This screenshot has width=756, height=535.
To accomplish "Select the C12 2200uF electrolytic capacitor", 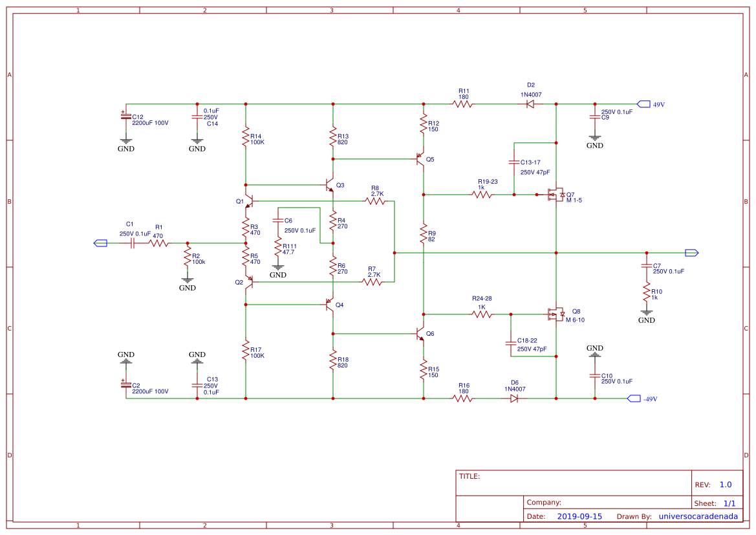I will (x=126, y=116).
